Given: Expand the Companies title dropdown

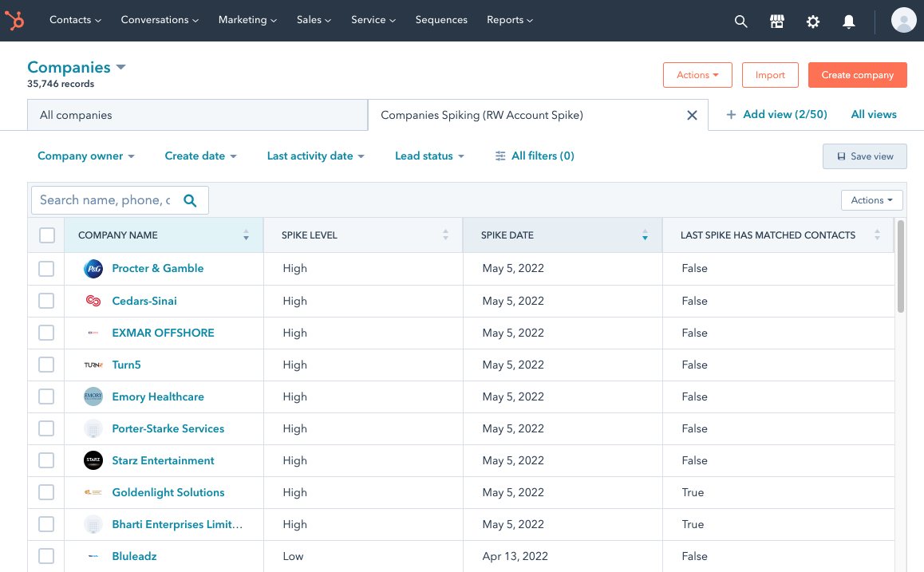Looking at the screenshot, I should tap(120, 67).
